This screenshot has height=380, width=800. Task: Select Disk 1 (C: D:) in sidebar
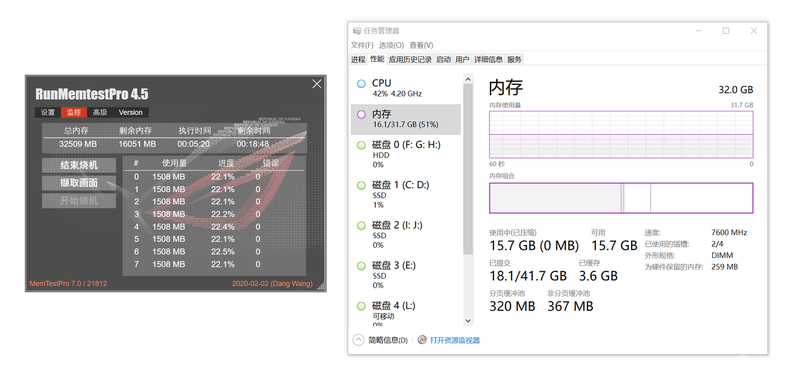click(406, 195)
